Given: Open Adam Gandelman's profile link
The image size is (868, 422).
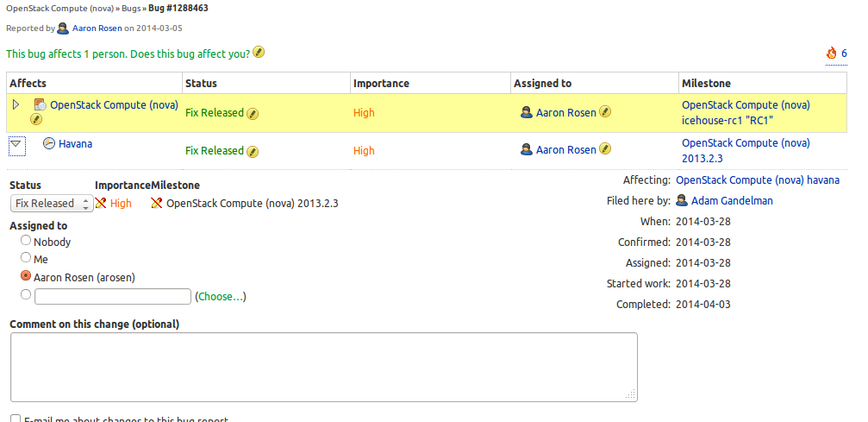Looking at the screenshot, I should [x=732, y=200].
